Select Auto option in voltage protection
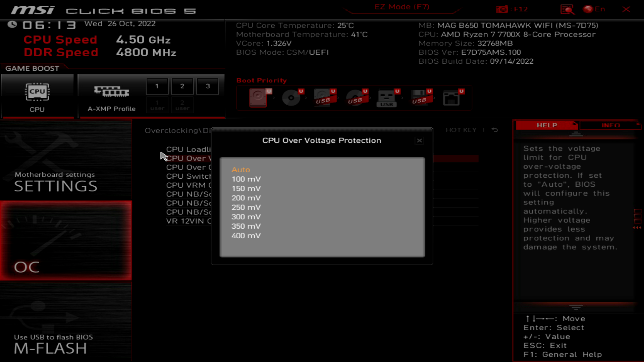Viewport: 644px width, 362px height. [241, 169]
